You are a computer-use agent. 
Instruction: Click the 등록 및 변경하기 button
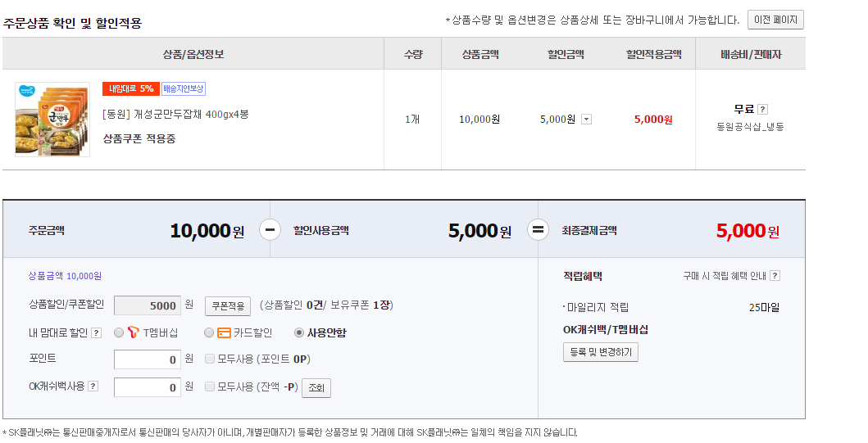[x=601, y=352]
